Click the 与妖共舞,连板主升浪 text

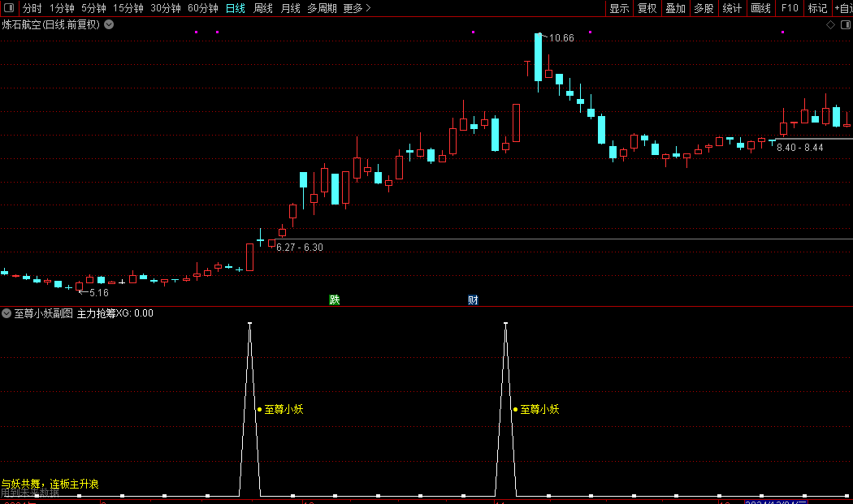[x=50, y=484]
